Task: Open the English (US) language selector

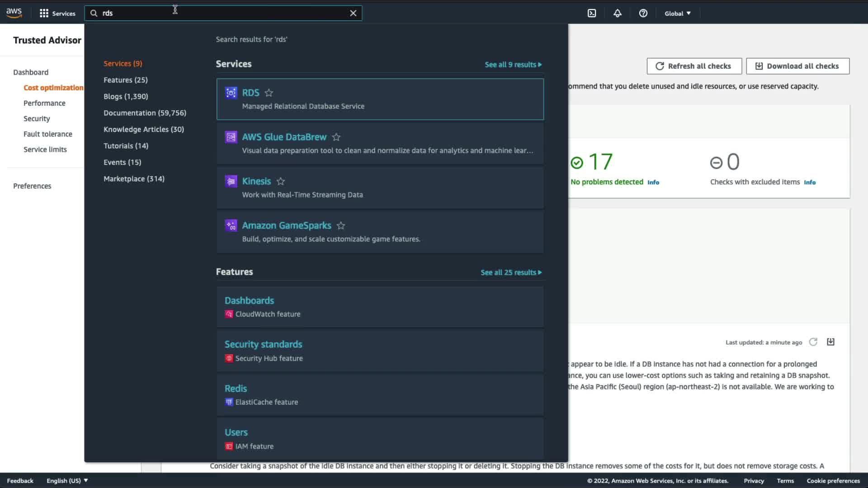Action: (x=67, y=480)
